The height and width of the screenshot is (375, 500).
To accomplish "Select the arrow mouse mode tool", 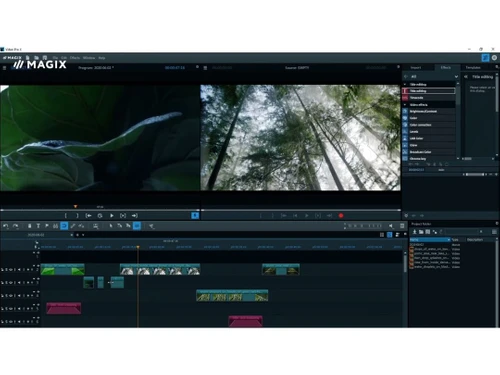I will click(111, 226).
